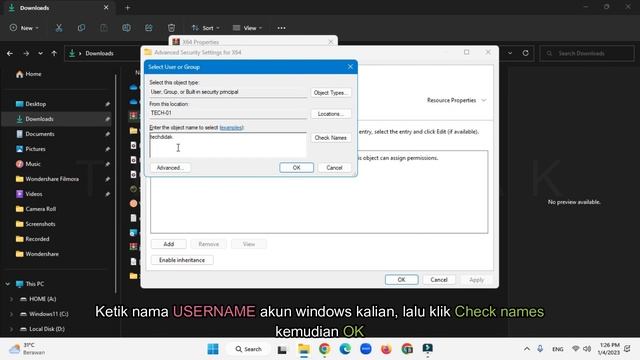Viewport: 640px width, 360px height.
Task: Click Check Names in Select User dialog
Action: [x=330, y=138]
